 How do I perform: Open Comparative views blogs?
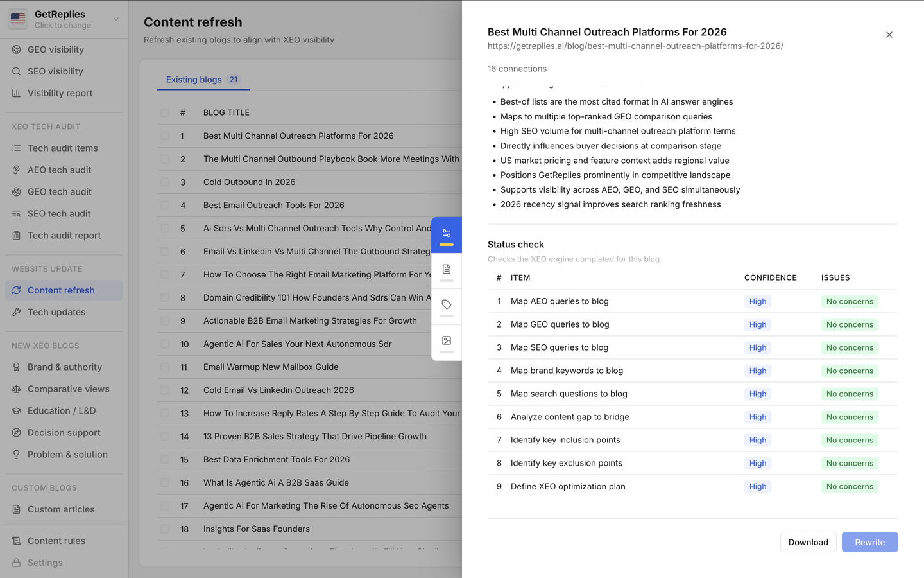[x=64, y=389]
